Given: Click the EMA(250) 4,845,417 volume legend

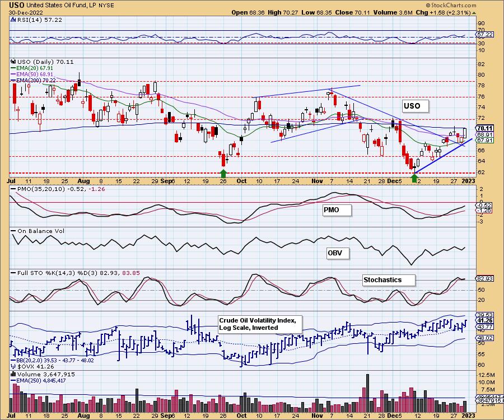Looking at the screenshot, I should pos(38,380).
